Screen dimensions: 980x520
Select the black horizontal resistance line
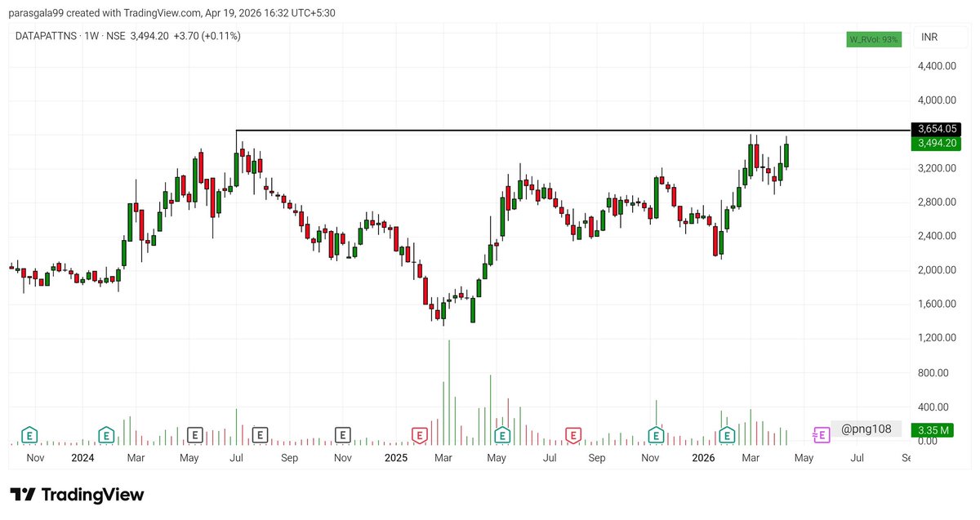[x=572, y=131]
